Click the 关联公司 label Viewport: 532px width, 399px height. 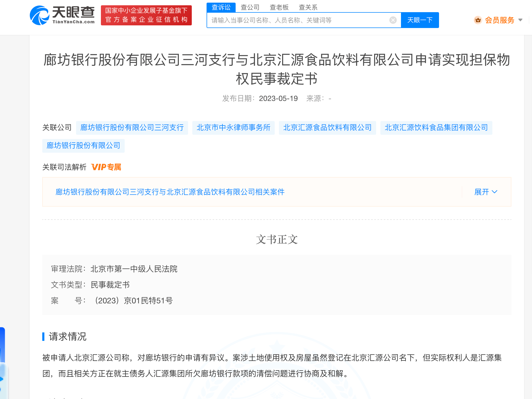click(x=57, y=128)
